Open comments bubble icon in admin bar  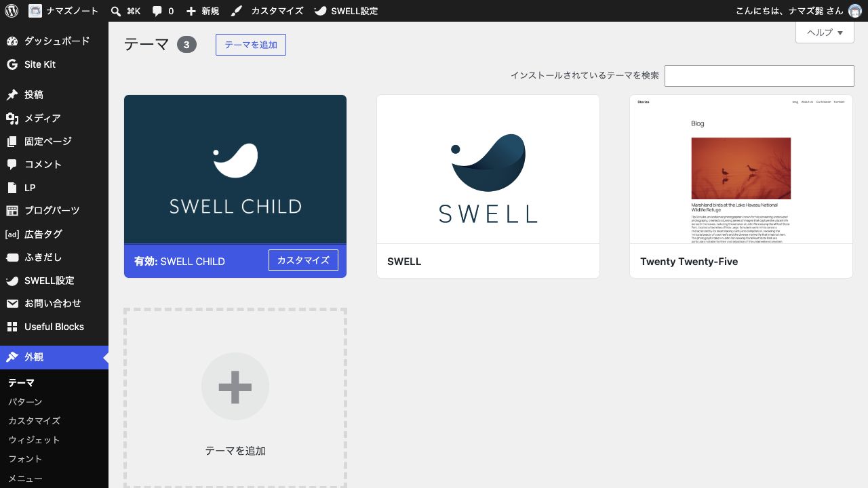pyautogui.click(x=157, y=11)
